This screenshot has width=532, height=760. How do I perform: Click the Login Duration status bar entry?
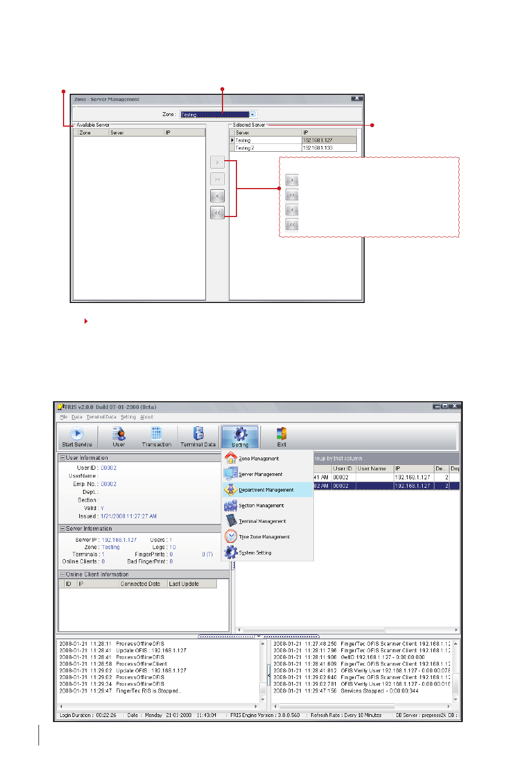tap(88, 715)
